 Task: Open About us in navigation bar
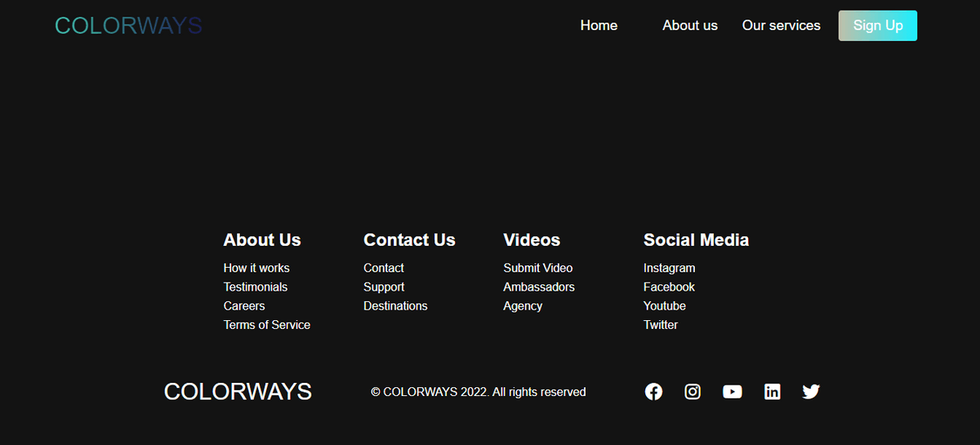[689, 25]
